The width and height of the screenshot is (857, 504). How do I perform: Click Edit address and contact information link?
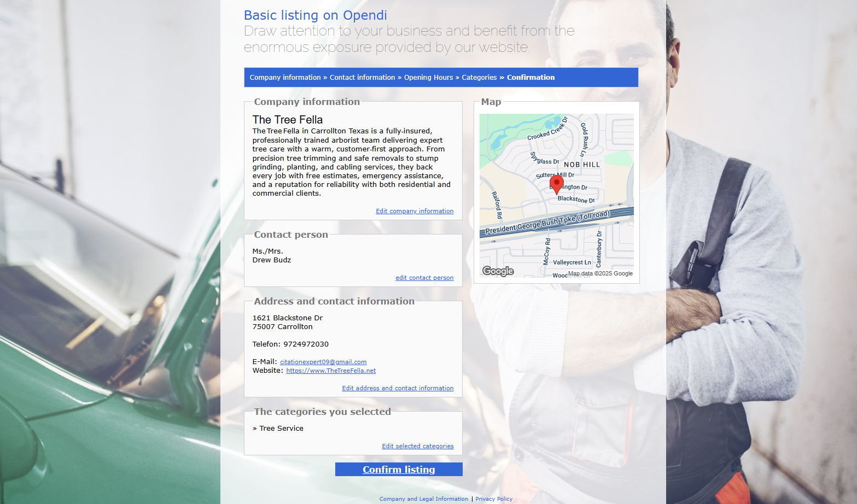pyautogui.click(x=398, y=388)
